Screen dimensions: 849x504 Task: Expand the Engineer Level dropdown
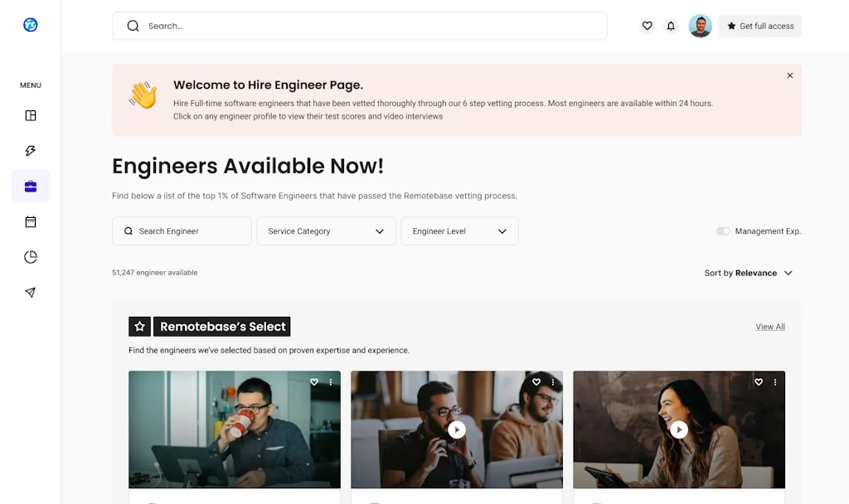point(459,231)
